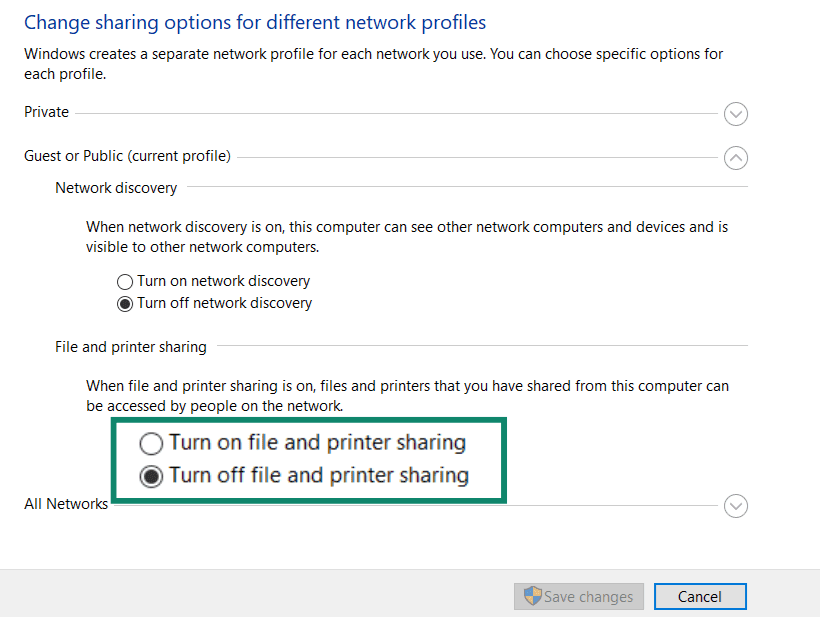Image resolution: width=820 pixels, height=617 pixels.
Task: Click inside the green highlighted options box
Action: click(308, 459)
